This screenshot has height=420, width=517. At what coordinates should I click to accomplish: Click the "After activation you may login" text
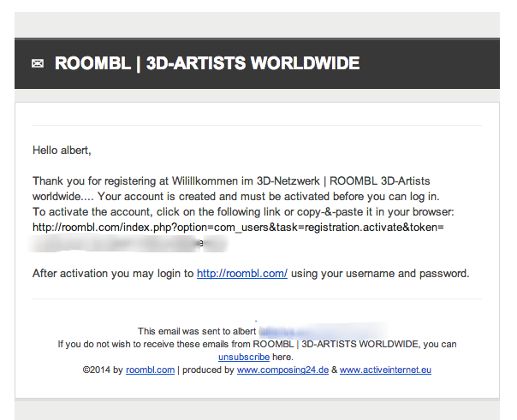pos(113,274)
